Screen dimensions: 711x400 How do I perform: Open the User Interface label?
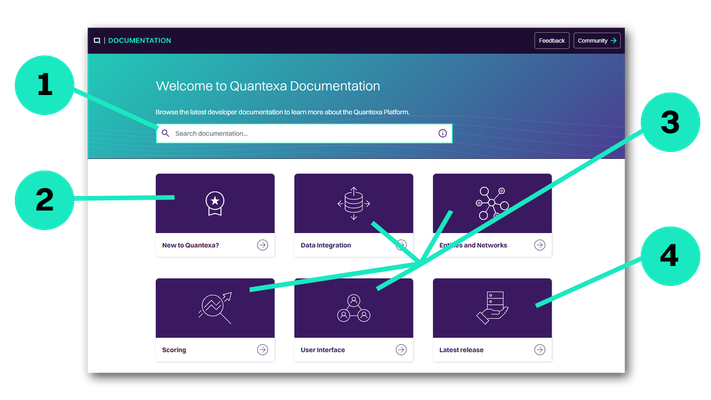tap(323, 350)
